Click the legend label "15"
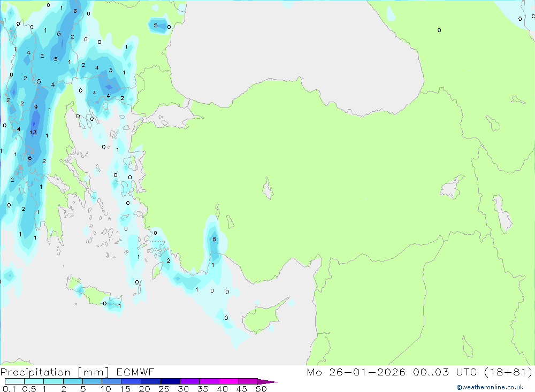This screenshot has width=535, height=392. 125,389
